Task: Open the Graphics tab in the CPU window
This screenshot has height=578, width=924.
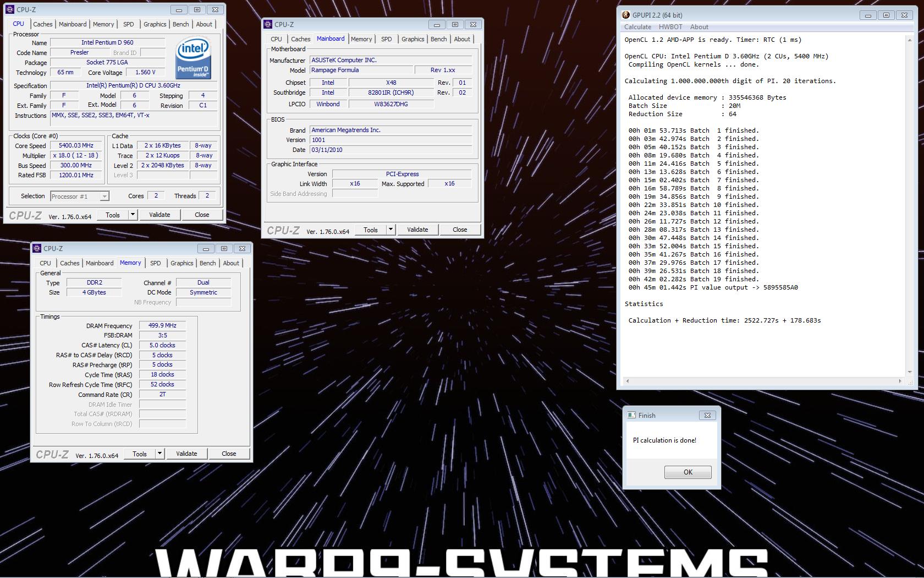Action: click(155, 24)
